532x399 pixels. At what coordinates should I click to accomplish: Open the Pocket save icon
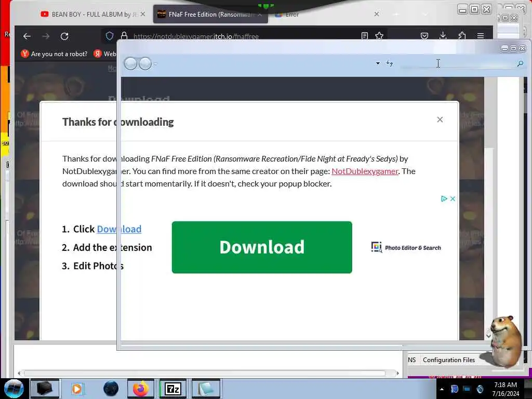[x=424, y=36]
